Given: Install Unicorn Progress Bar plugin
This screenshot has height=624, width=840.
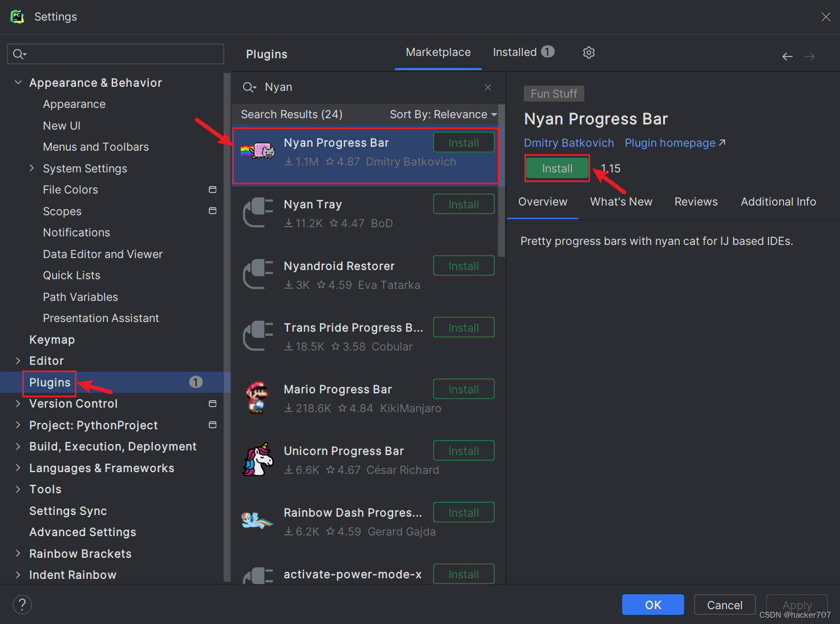Looking at the screenshot, I should click(464, 451).
